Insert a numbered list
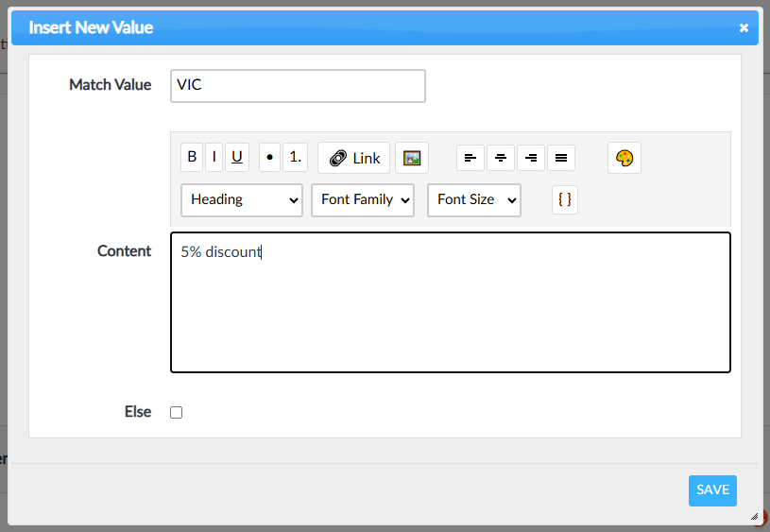Viewport: 770px width, 532px height. click(x=295, y=157)
